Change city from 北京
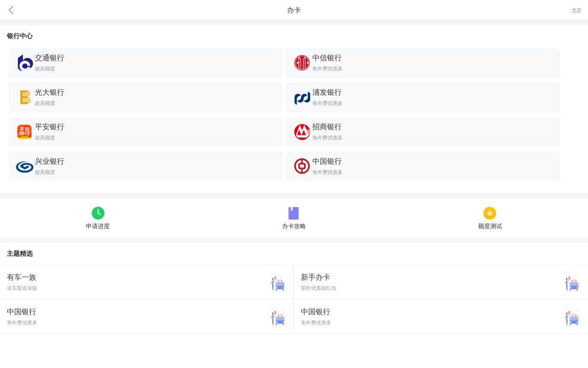The height and width of the screenshot is (368, 588). (576, 10)
